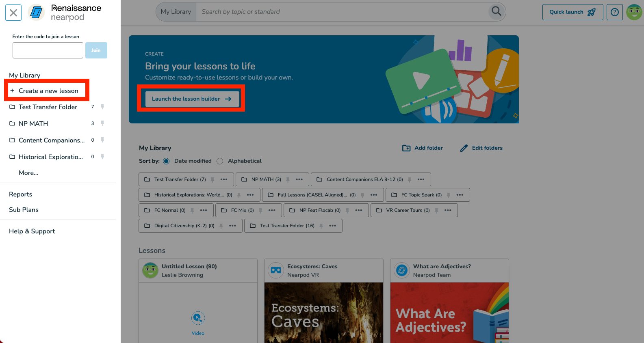Pin the NP MATH folder in the sidebar

coord(102,123)
